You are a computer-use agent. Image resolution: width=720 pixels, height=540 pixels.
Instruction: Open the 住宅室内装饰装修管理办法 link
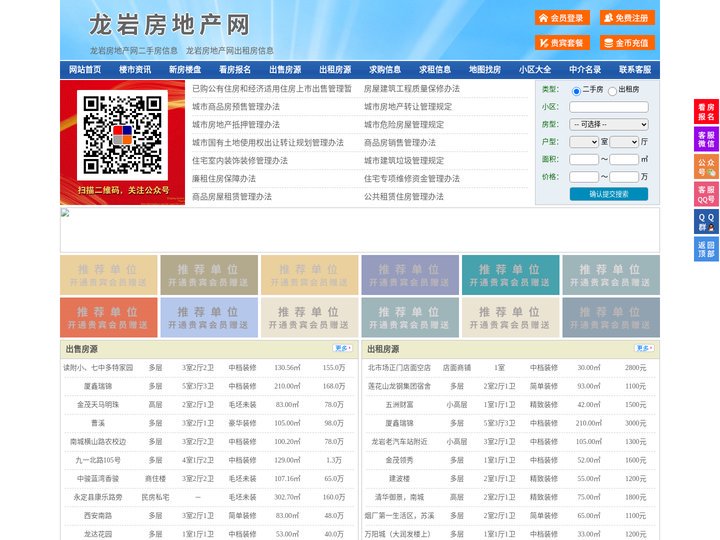tap(240, 160)
